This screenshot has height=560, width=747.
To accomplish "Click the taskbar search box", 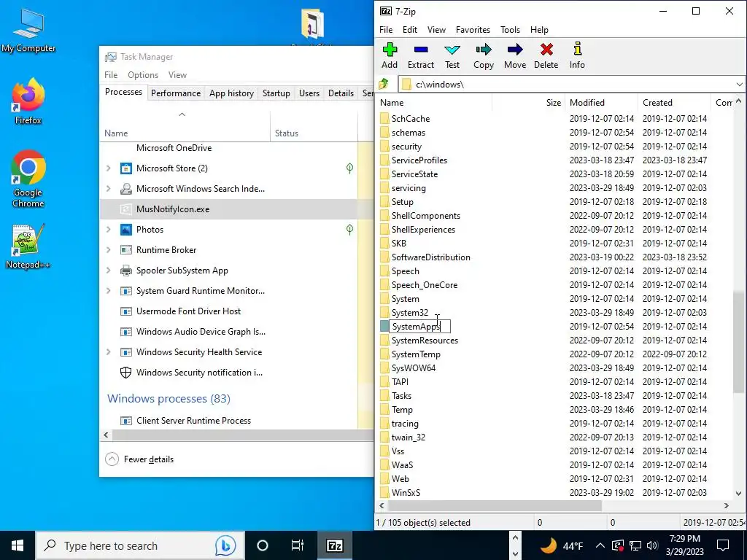I will (140, 545).
